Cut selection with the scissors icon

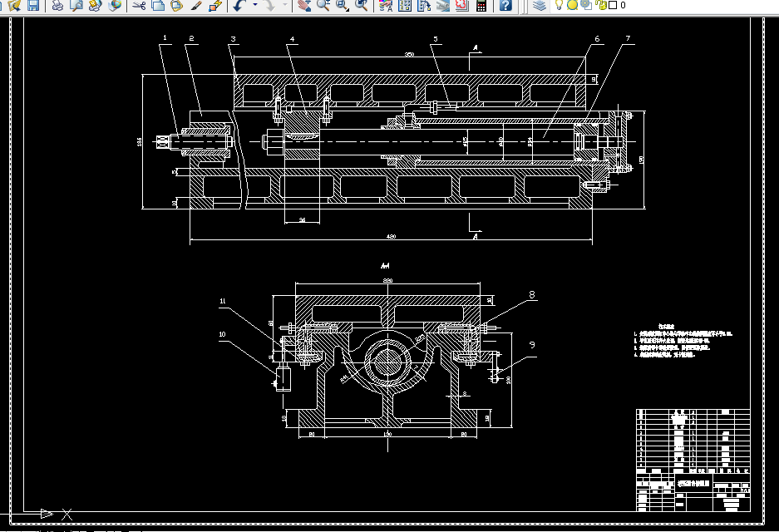tap(140, 6)
